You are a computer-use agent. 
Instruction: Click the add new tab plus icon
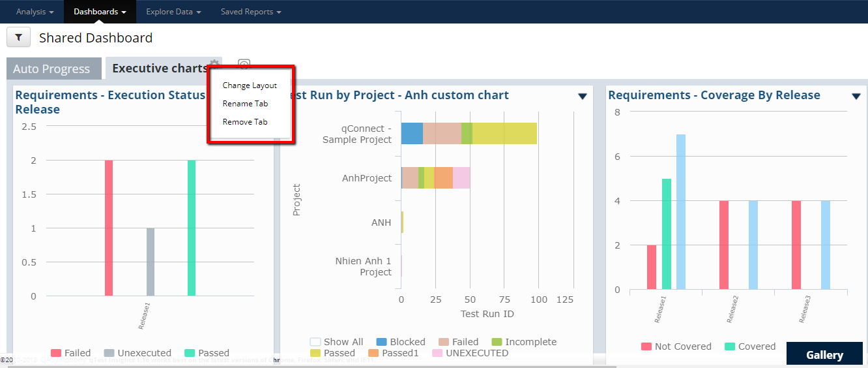[244, 64]
